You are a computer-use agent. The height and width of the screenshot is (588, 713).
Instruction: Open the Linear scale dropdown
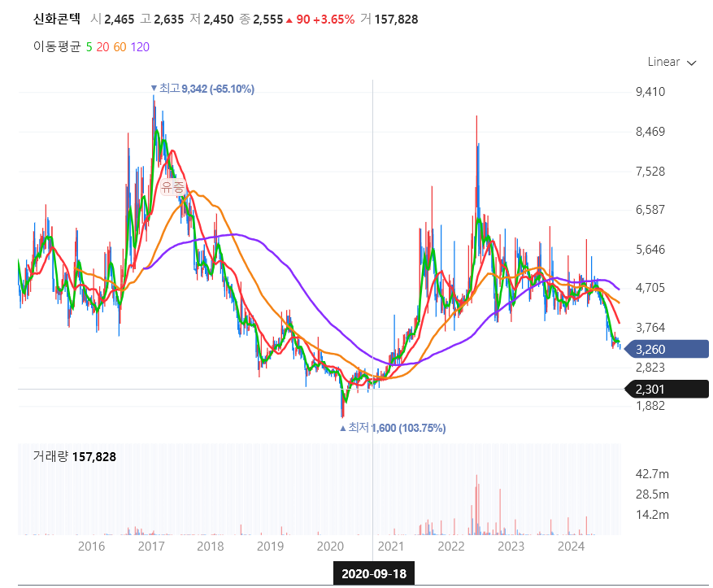[x=672, y=62]
